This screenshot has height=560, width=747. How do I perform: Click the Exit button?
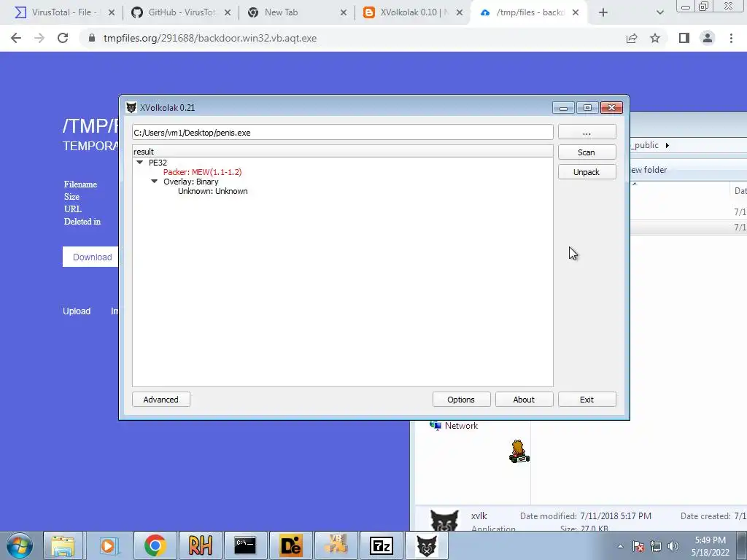pos(587,400)
